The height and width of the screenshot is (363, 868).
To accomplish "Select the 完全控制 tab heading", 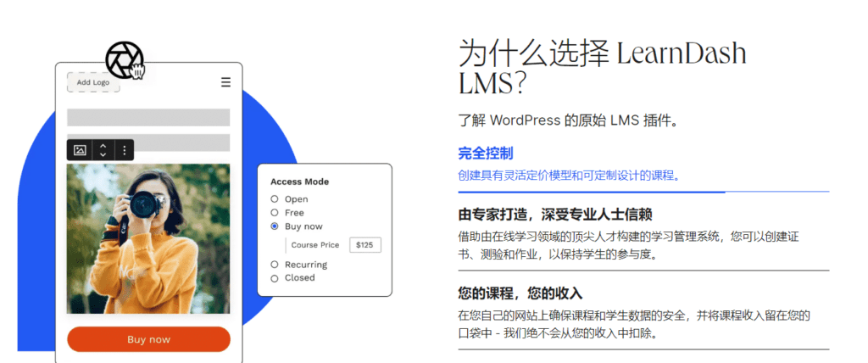I will point(486,154).
